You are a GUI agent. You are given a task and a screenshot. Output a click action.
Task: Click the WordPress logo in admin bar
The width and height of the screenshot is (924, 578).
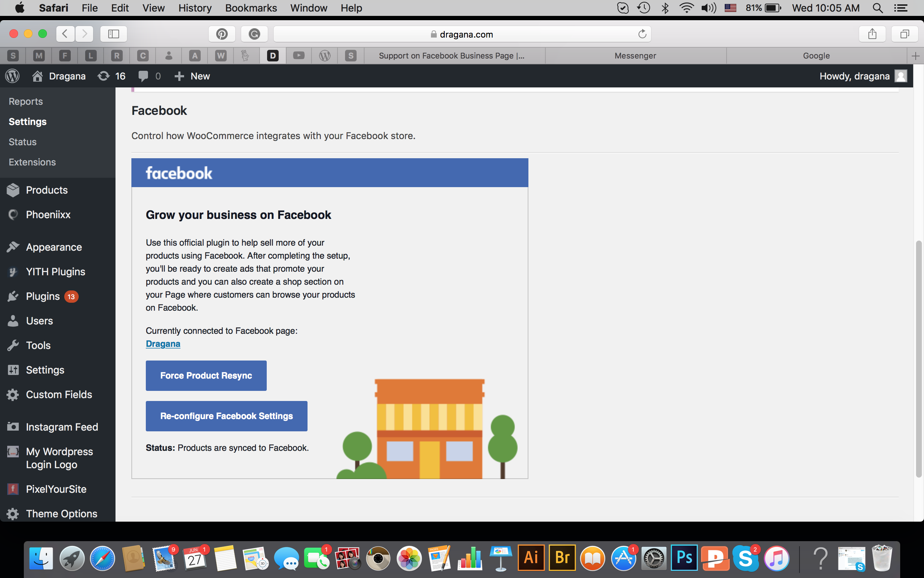click(x=12, y=76)
